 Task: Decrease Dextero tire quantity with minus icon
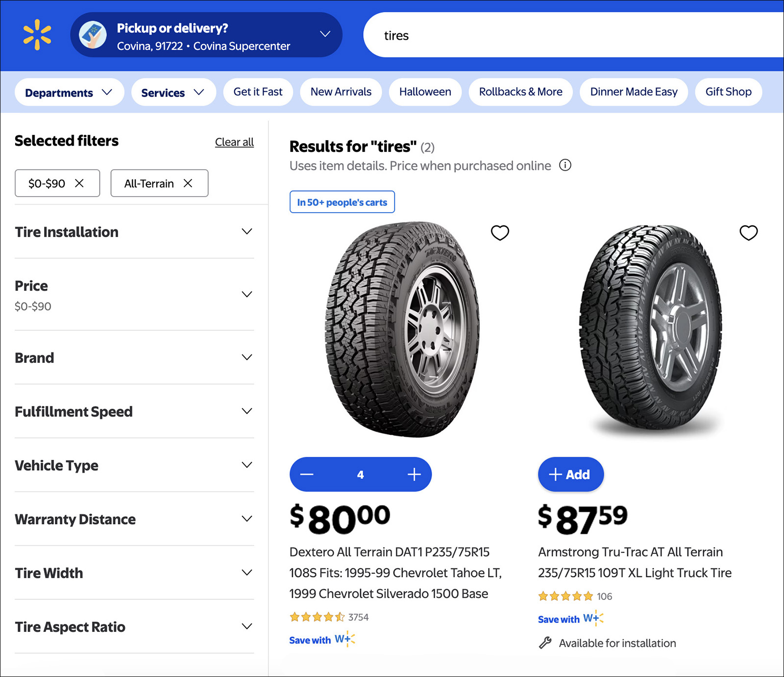307,474
